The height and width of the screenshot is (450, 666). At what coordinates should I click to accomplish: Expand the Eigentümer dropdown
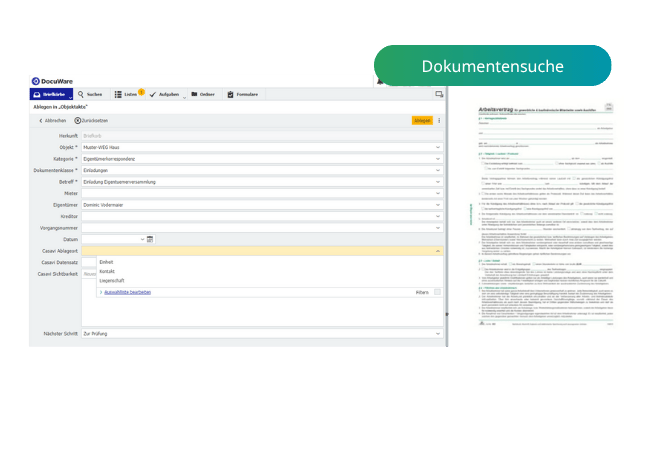pyautogui.click(x=438, y=205)
